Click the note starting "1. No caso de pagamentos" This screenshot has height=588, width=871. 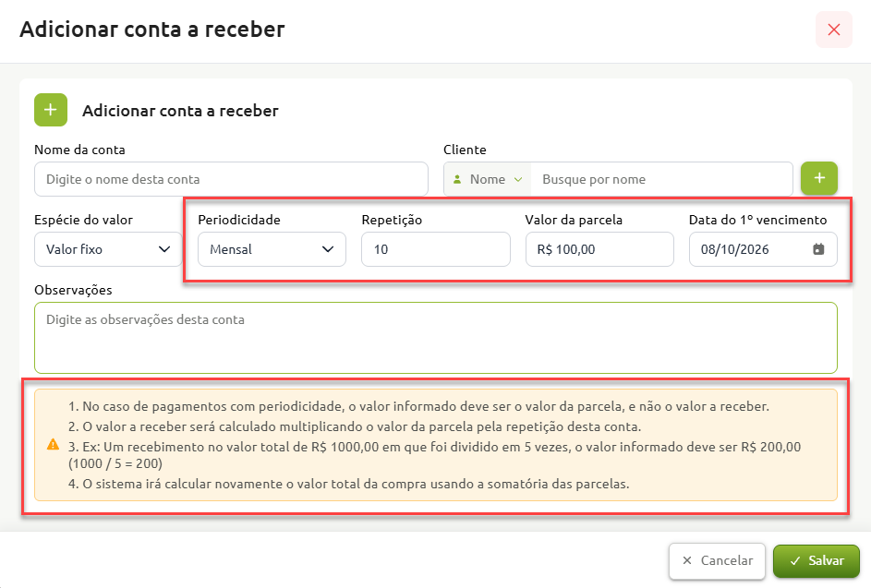coord(418,406)
